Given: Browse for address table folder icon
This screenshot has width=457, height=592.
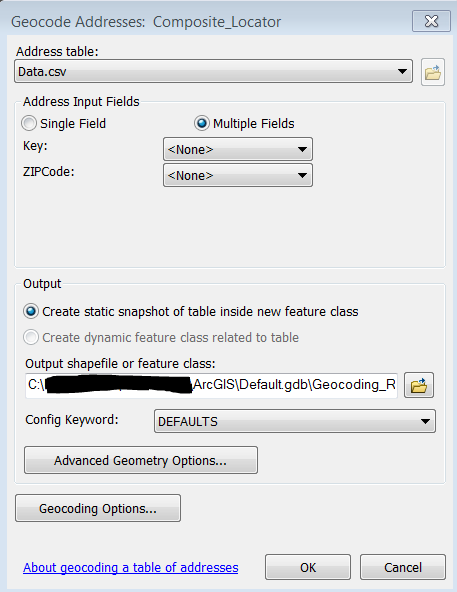Looking at the screenshot, I should coord(433,72).
